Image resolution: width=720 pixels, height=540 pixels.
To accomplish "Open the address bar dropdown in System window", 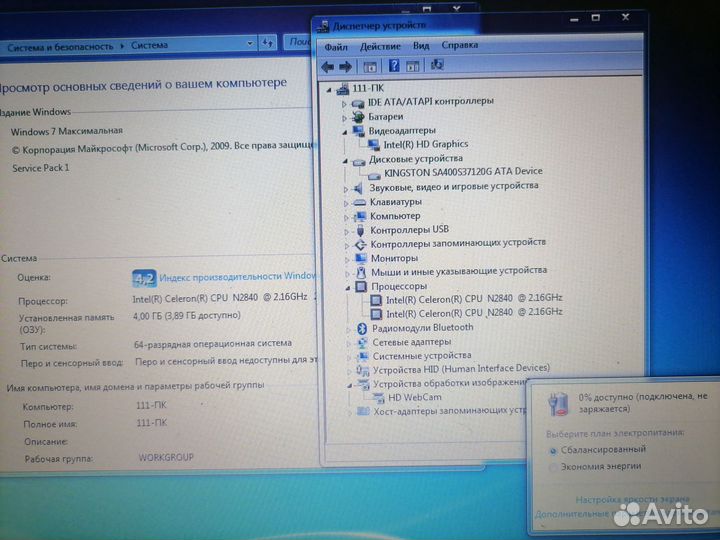I will (x=250, y=44).
